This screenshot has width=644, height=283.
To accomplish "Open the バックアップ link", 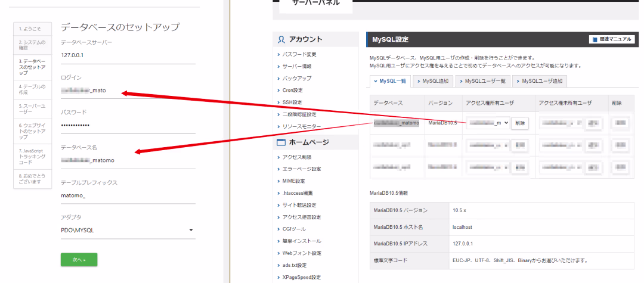I will tap(297, 78).
